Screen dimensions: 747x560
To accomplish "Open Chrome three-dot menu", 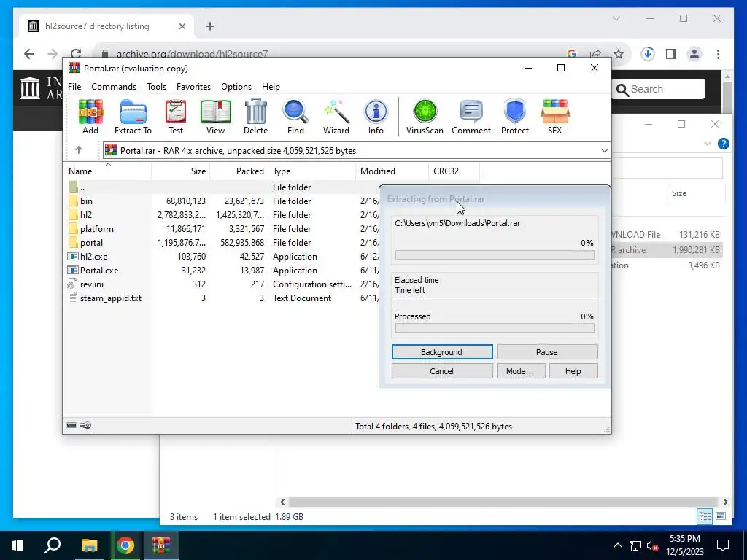I will [718, 54].
